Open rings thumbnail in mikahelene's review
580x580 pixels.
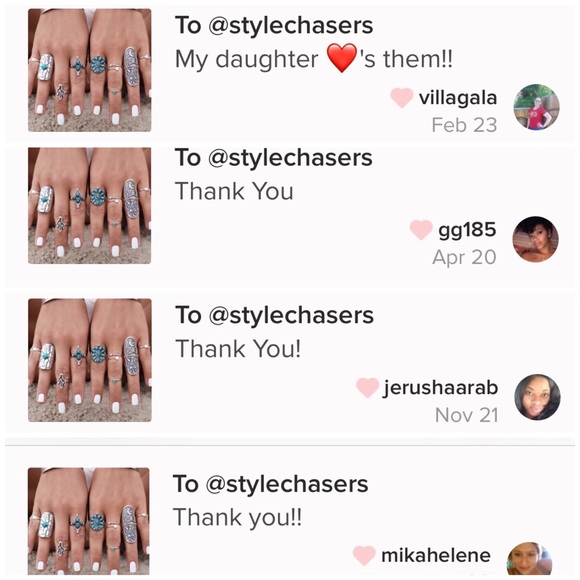coord(89,521)
